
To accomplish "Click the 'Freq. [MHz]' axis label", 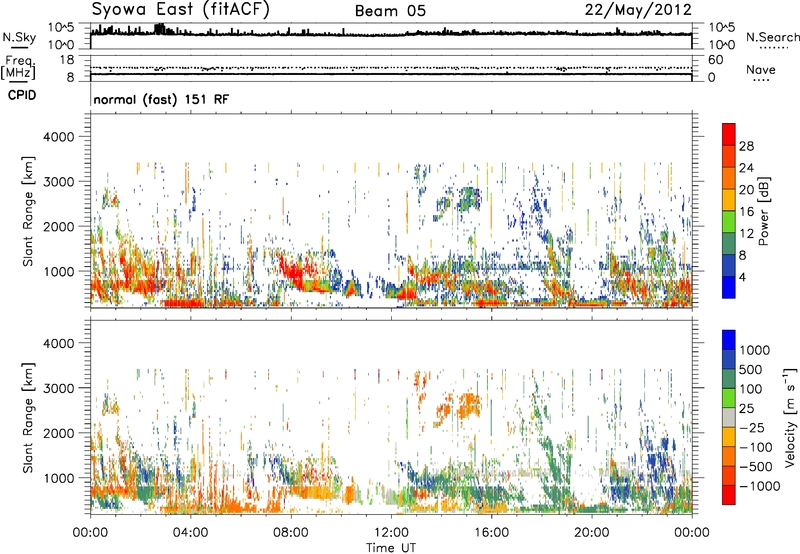I will [x=18, y=68].
